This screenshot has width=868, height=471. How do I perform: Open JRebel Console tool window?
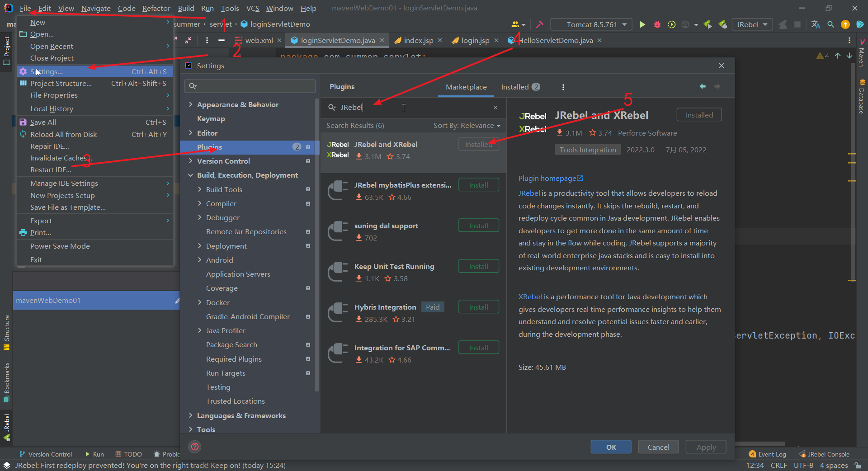click(x=824, y=454)
